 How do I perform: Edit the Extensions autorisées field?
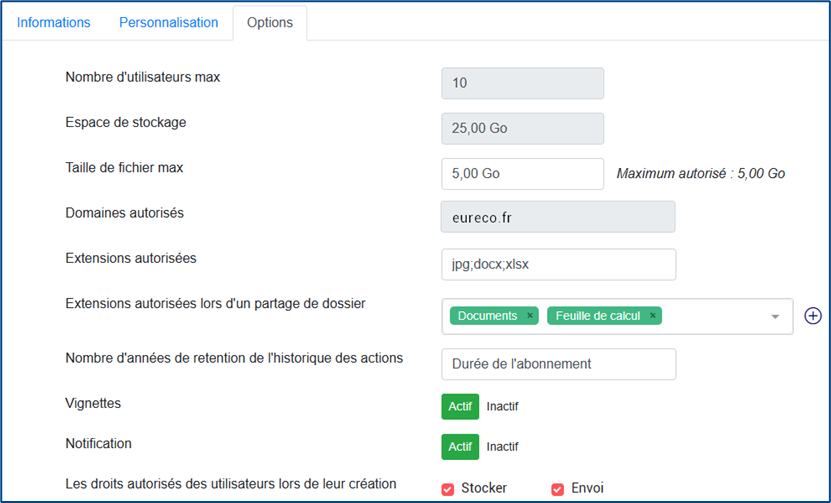559,264
